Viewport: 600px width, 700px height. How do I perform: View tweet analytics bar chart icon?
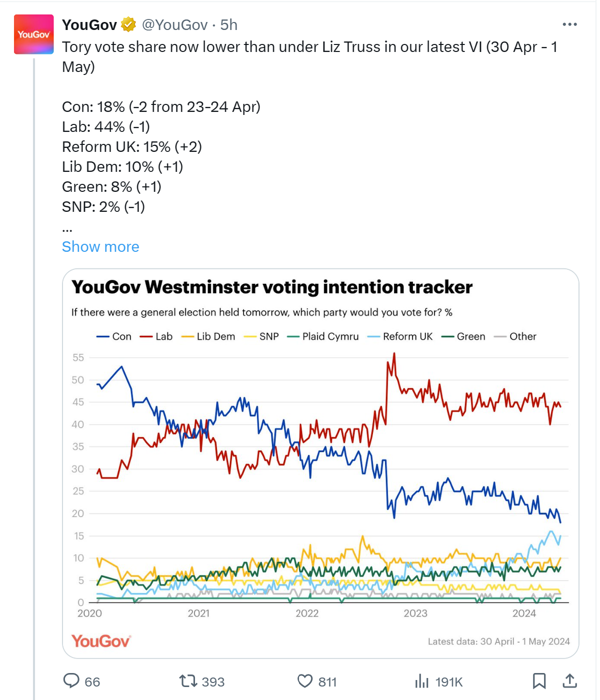point(422,681)
